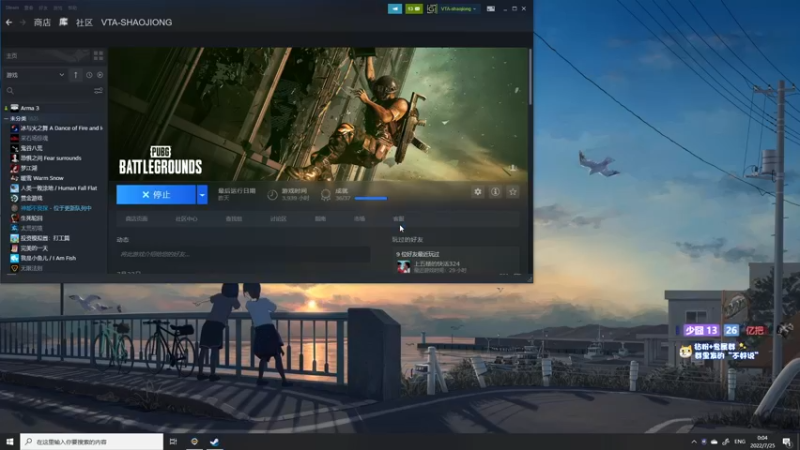Click the blue 停止 stop button
Screen dimensions: 800x450
coord(156,194)
